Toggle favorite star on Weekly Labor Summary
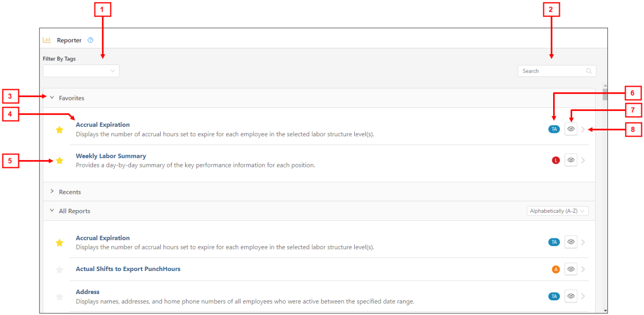The image size is (644, 315). pyautogui.click(x=60, y=159)
